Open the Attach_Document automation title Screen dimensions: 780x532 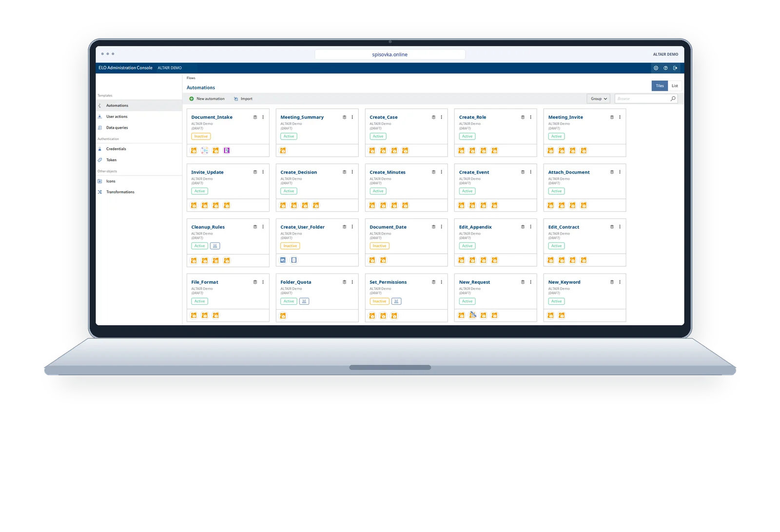click(x=568, y=172)
